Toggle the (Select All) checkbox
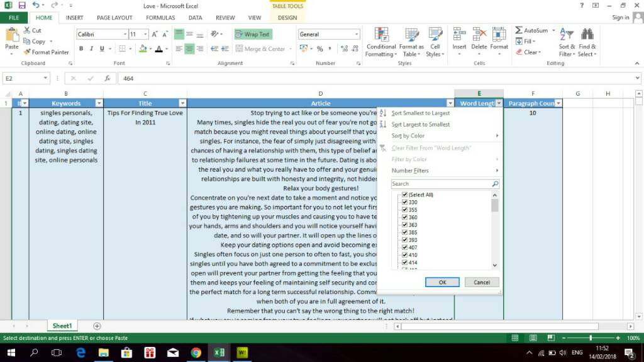 [404, 195]
